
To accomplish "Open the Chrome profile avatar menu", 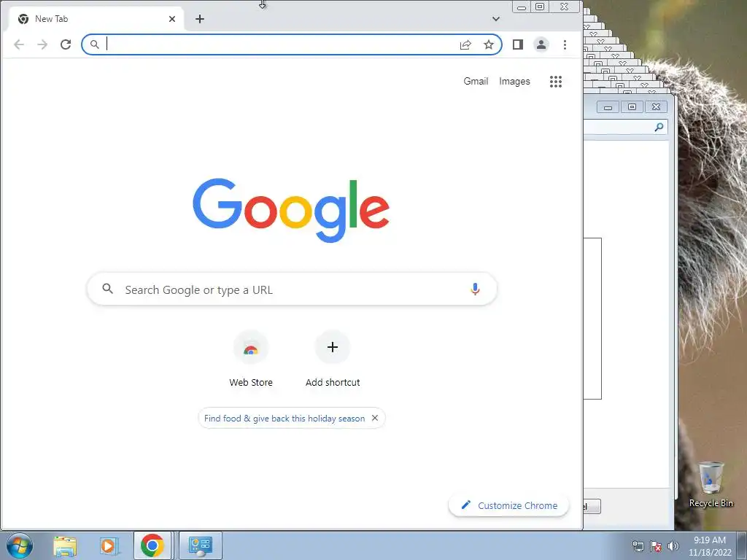I will (541, 44).
